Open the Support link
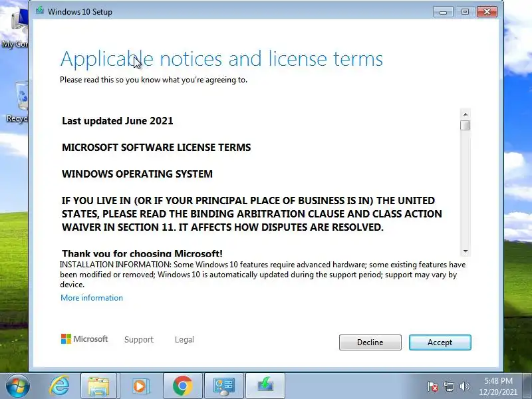532x399 pixels. pyautogui.click(x=139, y=339)
